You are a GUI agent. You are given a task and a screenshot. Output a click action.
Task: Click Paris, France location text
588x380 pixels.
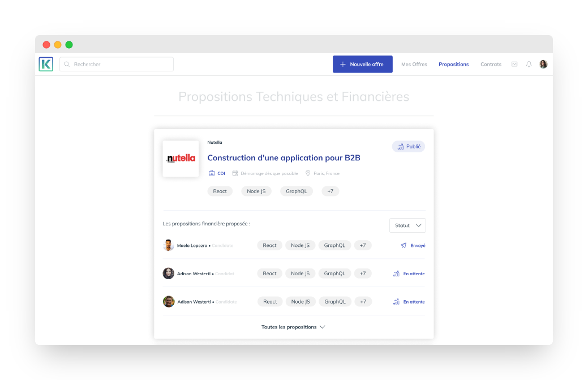(x=326, y=173)
